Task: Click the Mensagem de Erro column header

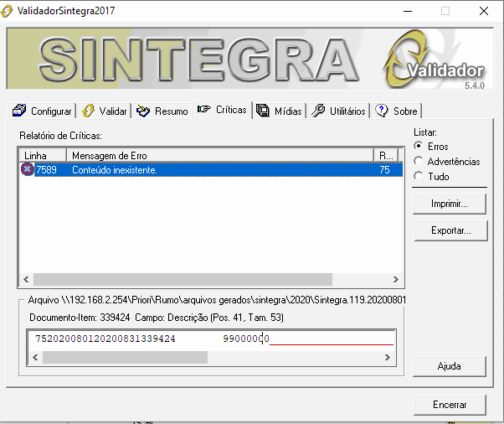Action: click(x=220, y=155)
